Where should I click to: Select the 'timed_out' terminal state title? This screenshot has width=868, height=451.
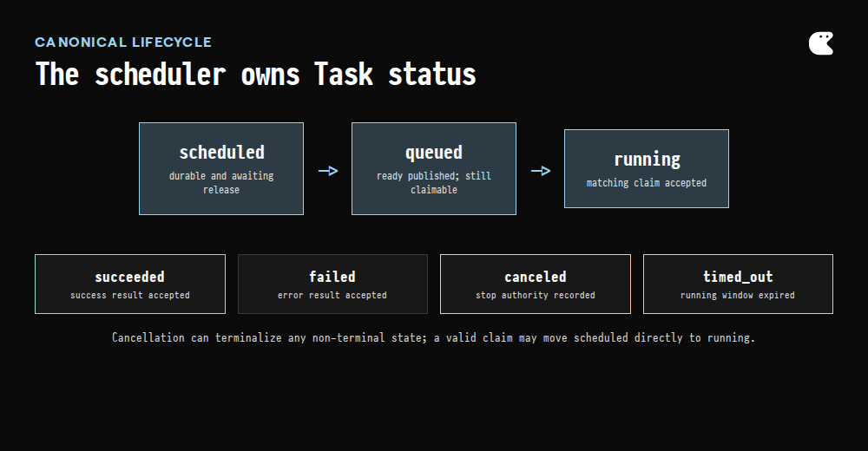(738, 277)
